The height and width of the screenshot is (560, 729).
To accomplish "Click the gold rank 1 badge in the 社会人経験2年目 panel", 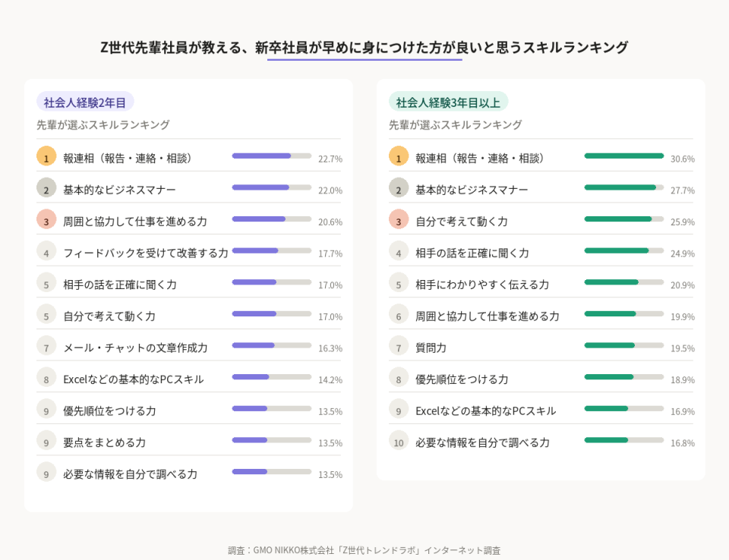I will point(46,156).
